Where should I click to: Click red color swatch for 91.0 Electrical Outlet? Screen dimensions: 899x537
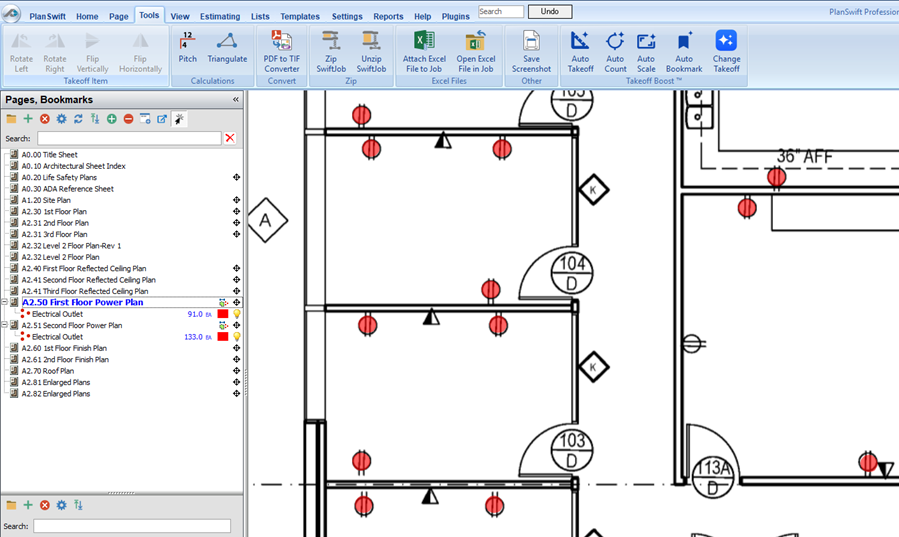222,314
